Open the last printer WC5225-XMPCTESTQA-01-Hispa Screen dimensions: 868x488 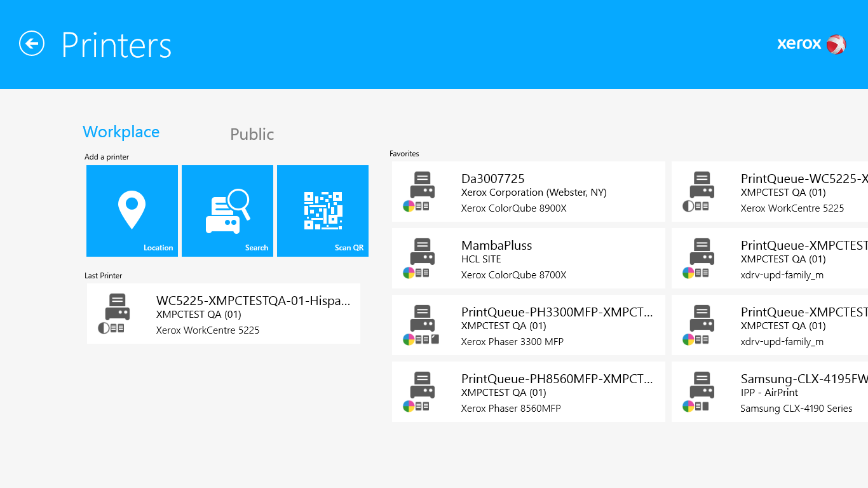(224, 313)
